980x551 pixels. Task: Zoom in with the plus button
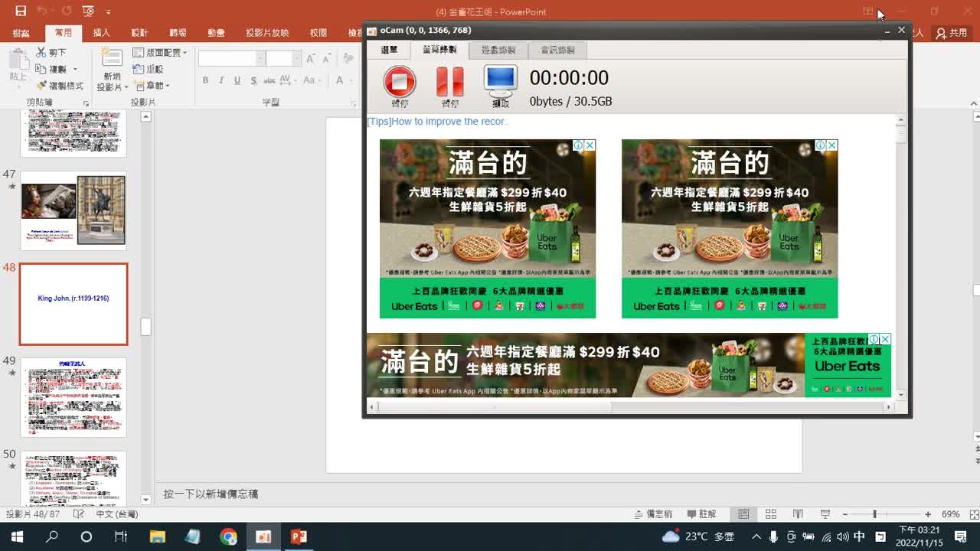point(928,514)
